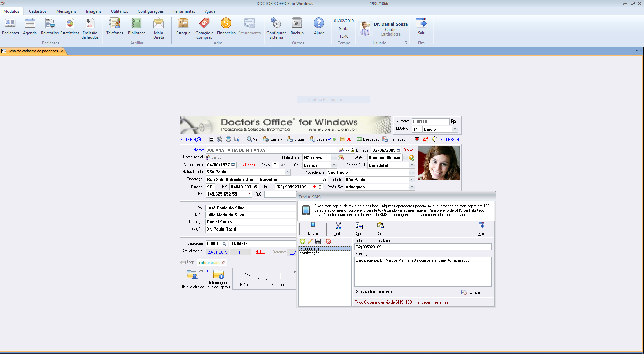Click the cellphone icon in Fone field
644x354 pixels.
320,187
